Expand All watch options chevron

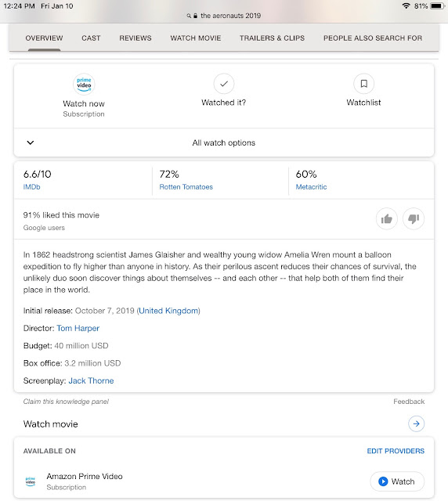(31, 142)
